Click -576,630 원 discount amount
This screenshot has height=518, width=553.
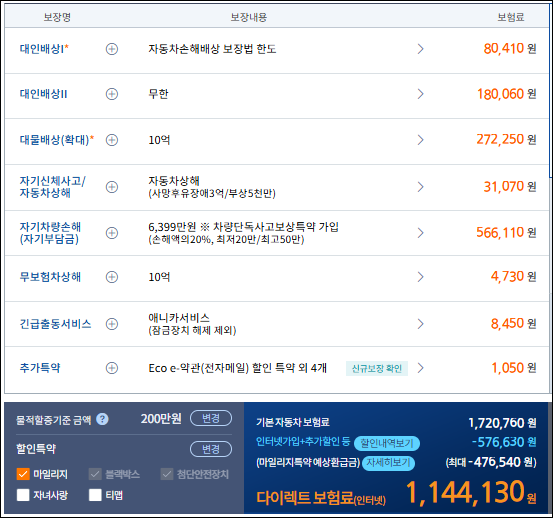pyautogui.click(x=504, y=442)
